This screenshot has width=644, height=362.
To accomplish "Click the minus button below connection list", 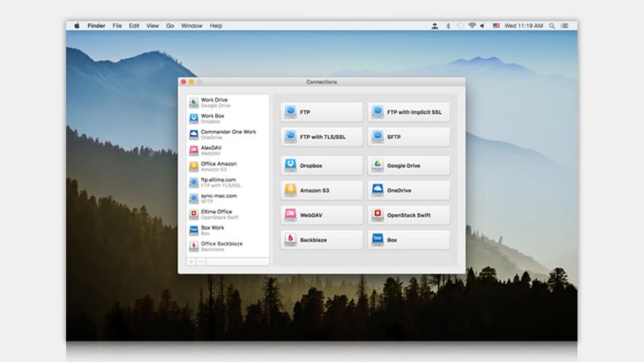I will pos(201,261).
